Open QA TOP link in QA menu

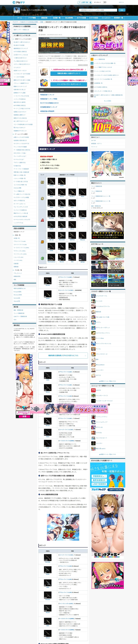pyautogui.click(x=93, y=140)
